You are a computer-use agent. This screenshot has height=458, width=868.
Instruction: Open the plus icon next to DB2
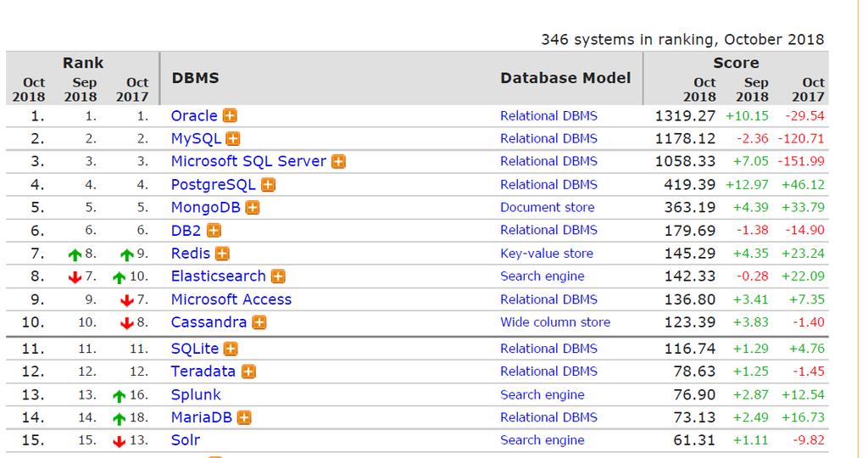pyautogui.click(x=214, y=231)
